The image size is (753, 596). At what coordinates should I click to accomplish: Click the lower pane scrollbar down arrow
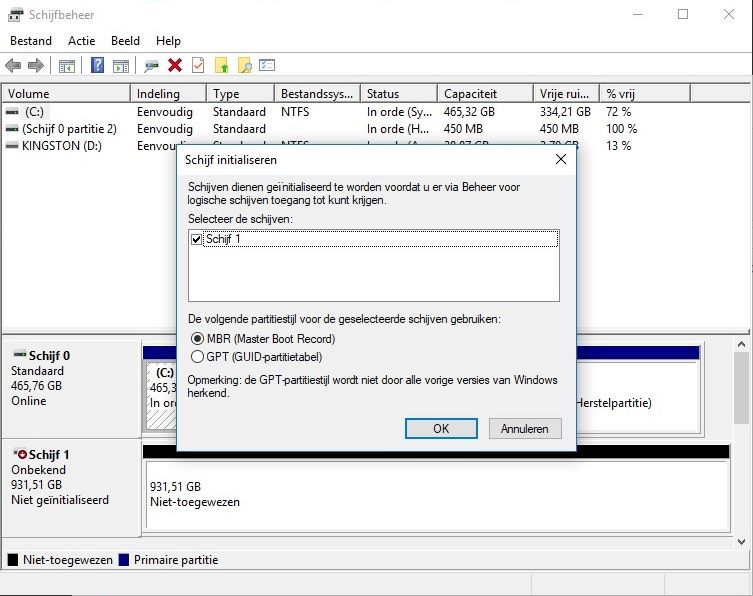coord(742,541)
